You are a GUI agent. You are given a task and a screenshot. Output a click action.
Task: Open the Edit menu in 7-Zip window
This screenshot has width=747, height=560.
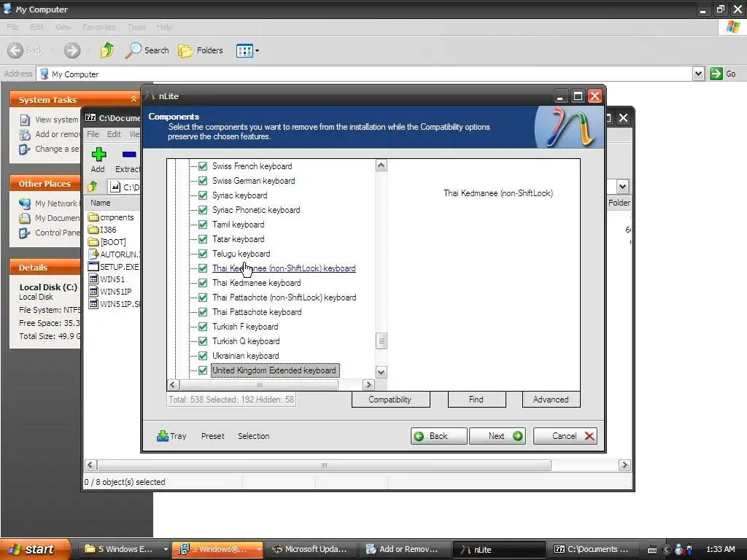click(x=114, y=134)
